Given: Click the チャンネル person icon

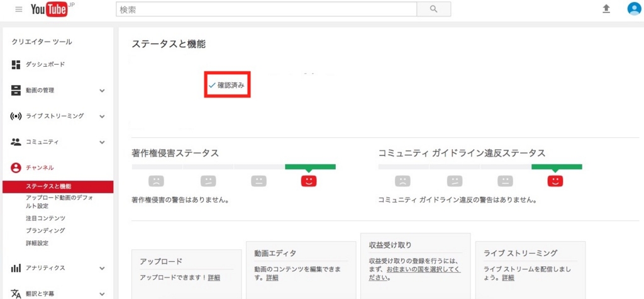Looking at the screenshot, I should 16,168.
